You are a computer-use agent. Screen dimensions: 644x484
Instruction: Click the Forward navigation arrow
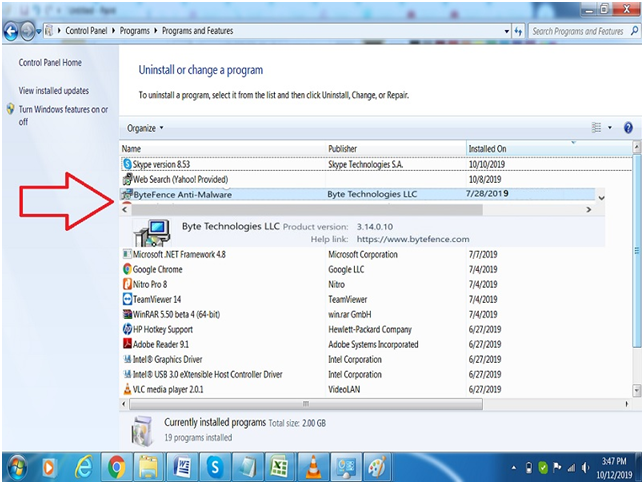click(28, 31)
